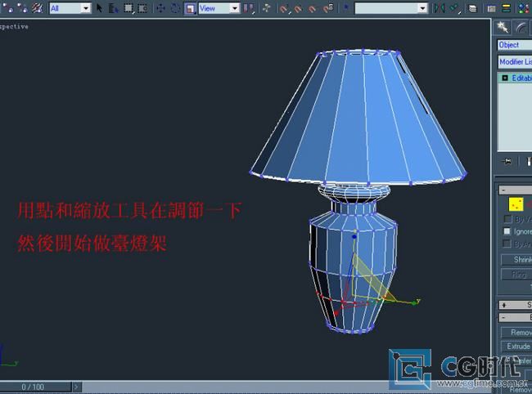Select the yellow Vertex sub-object icon
Screen dimensions: 532x394
(516, 204)
